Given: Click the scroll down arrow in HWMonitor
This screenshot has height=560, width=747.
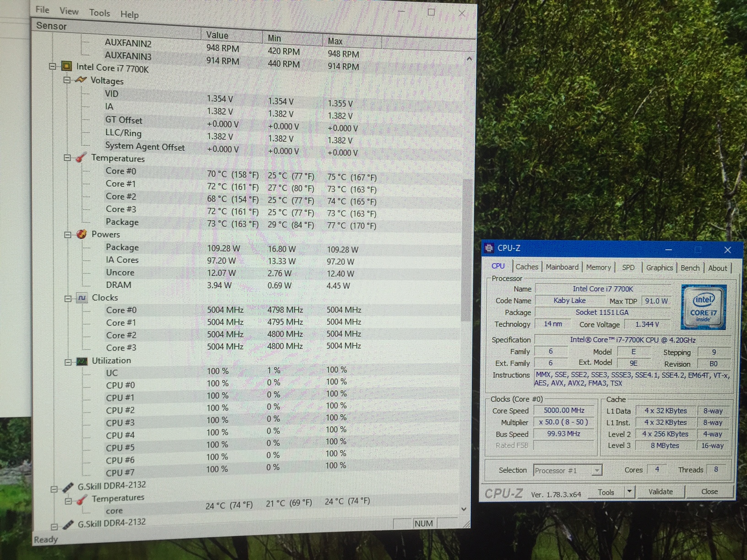Looking at the screenshot, I should tap(464, 509).
